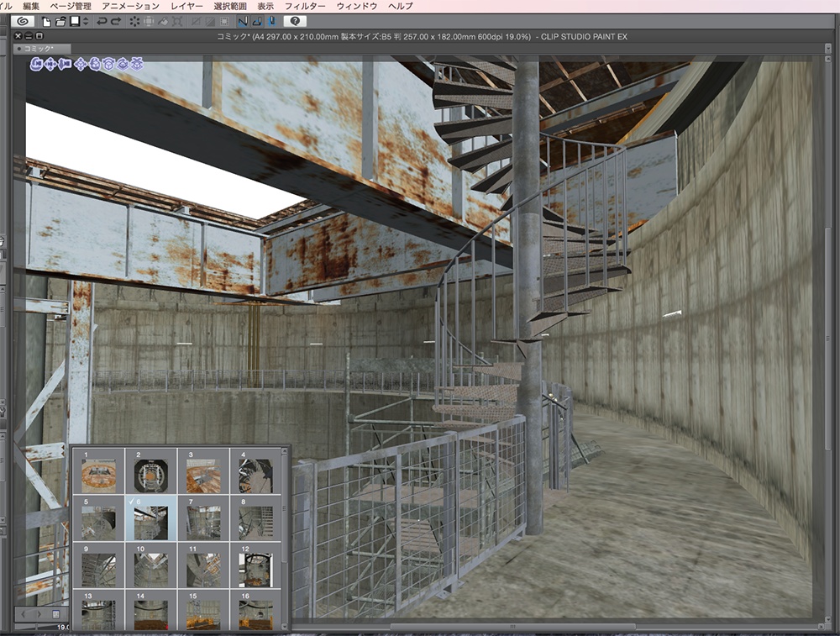The height and width of the screenshot is (636, 840).
Task: Select the camera rotate 3D control icon
Action: (x=36, y=65)
